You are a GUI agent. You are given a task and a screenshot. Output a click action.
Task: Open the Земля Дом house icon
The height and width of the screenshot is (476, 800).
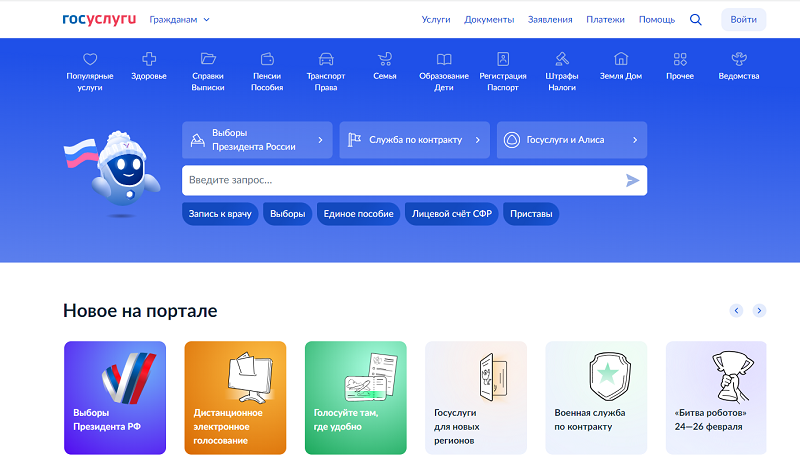(x=621, y=59)
